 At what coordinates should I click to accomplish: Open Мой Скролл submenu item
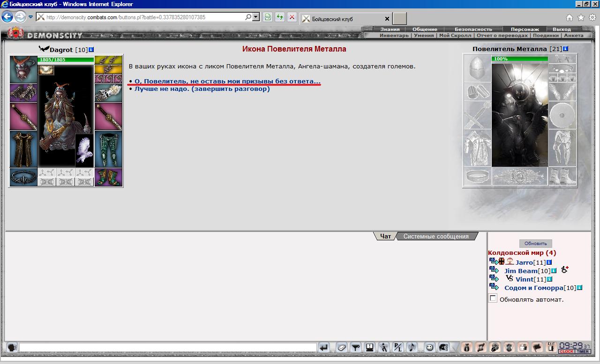click(x=456, y=36)
